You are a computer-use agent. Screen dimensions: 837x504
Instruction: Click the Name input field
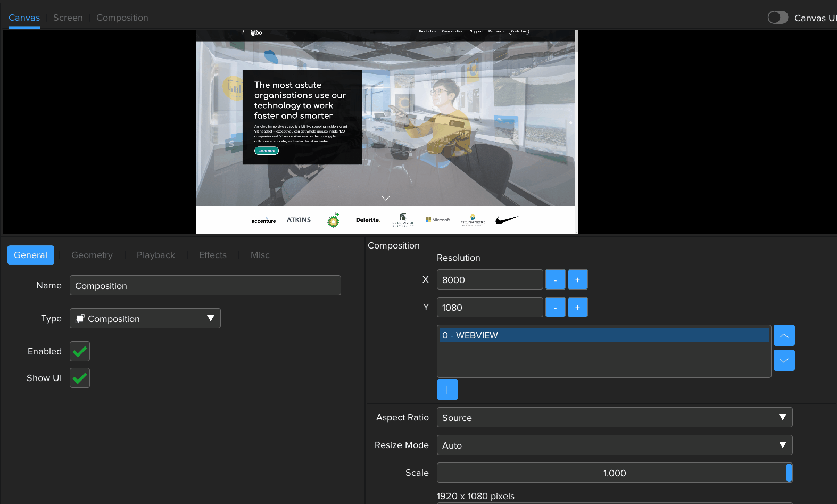coord(205,285)
